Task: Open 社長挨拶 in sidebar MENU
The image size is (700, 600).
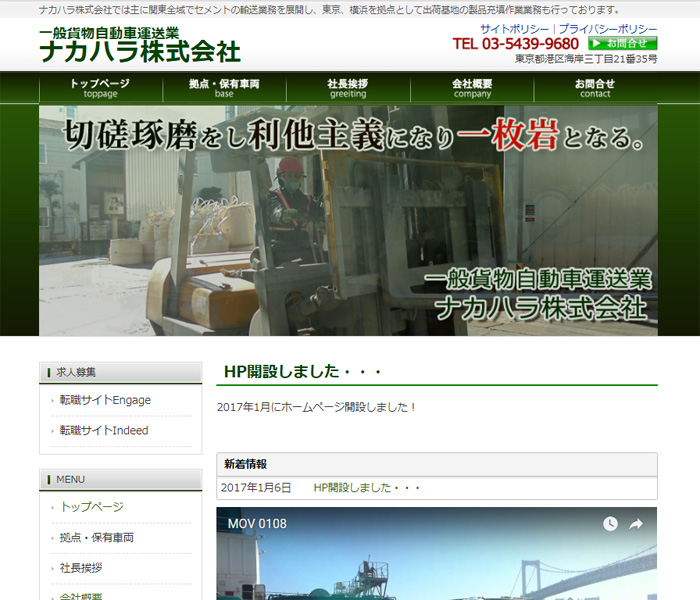Action: point(81,568)
